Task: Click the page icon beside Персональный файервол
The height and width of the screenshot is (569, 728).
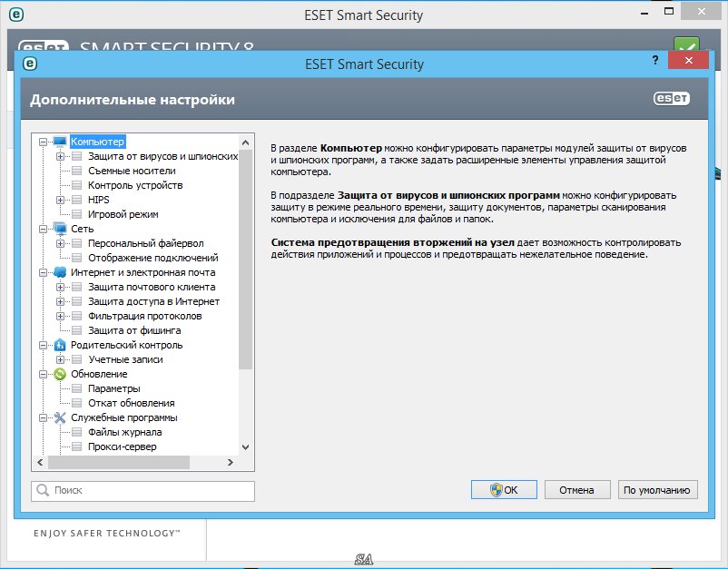Action: pyautogui.click(x=77, y=243)
